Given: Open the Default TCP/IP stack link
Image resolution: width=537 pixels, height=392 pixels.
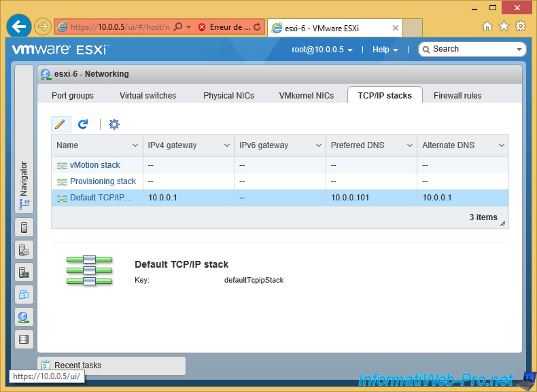Looking at the screenshot, I should click(101, 198).
